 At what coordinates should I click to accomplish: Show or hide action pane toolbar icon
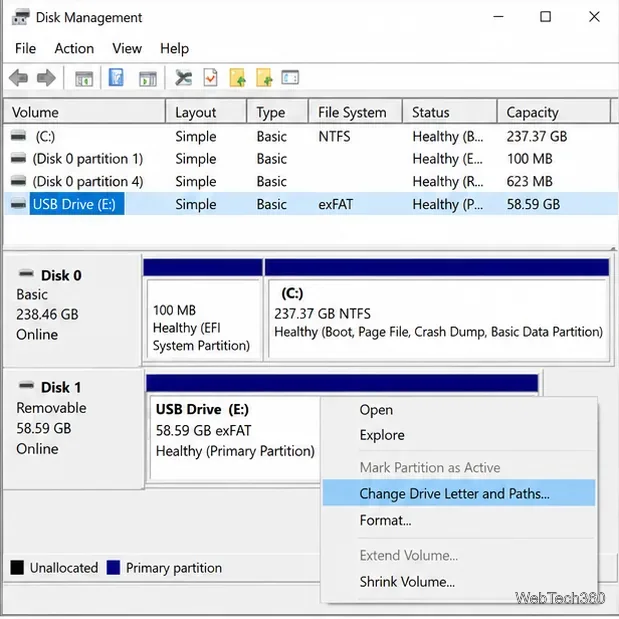(x=148, y=78)
